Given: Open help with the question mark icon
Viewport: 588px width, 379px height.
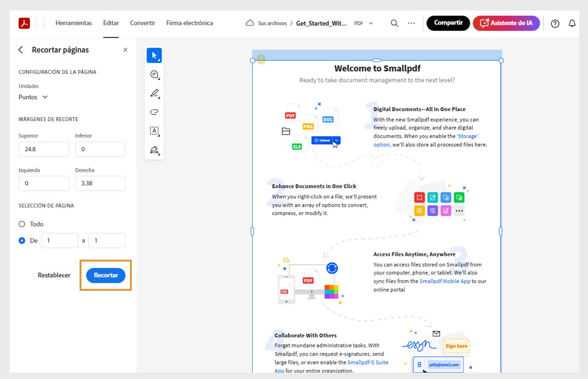Looking at the screenshot, I should 555,23.
